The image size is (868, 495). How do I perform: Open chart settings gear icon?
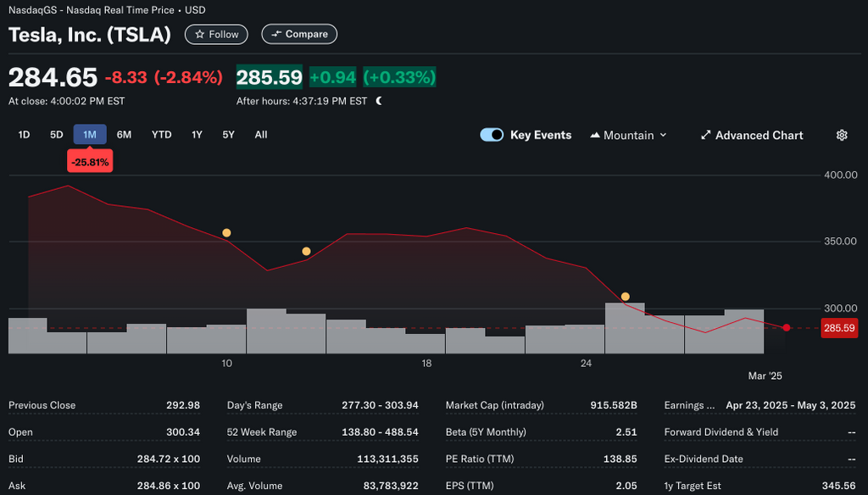pos(842,136)
